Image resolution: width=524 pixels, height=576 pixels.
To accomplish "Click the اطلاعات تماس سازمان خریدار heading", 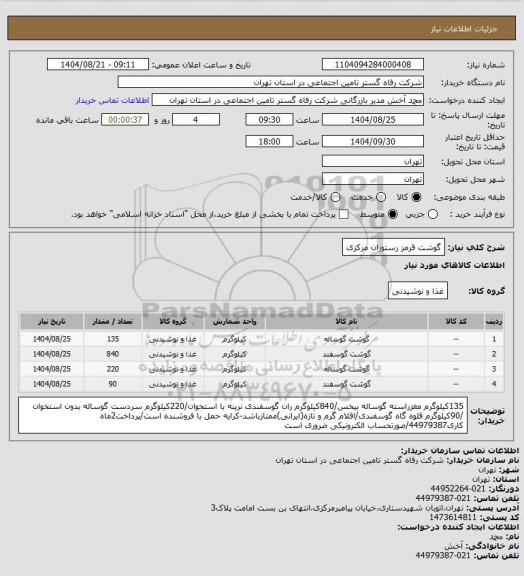I will [460, 450].
